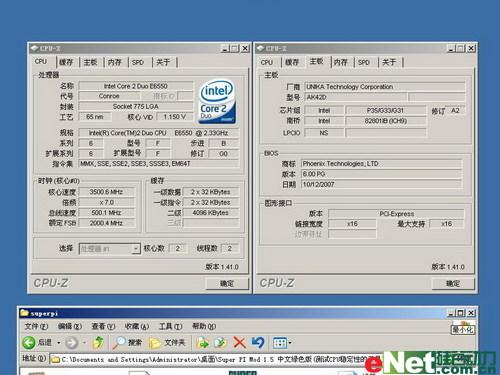Open 帮助(H) menu in superpi
Viewport: 500px width, 375px height.
[204, 326]
